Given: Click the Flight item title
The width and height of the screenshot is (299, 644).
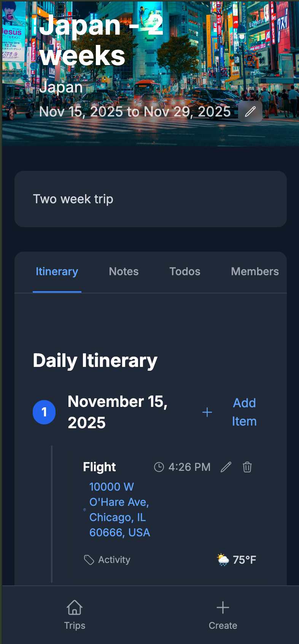Looking at the screenshot, I should pos(99,467).
